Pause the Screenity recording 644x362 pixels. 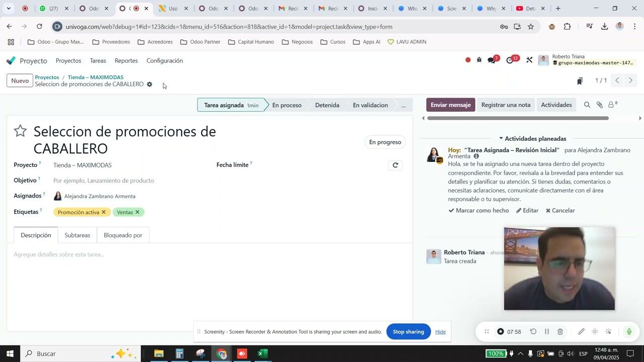click(x=547, y=332)
